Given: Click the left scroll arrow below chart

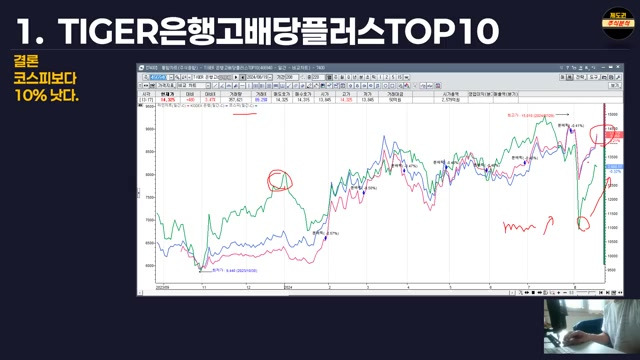Looking at the screenshot, I should 140,293.
